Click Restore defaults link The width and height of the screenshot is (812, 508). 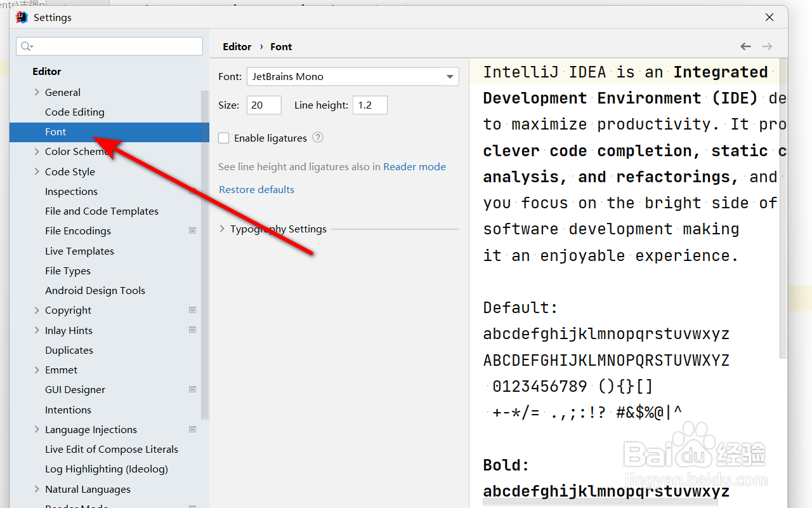click(x=257, y=189)
